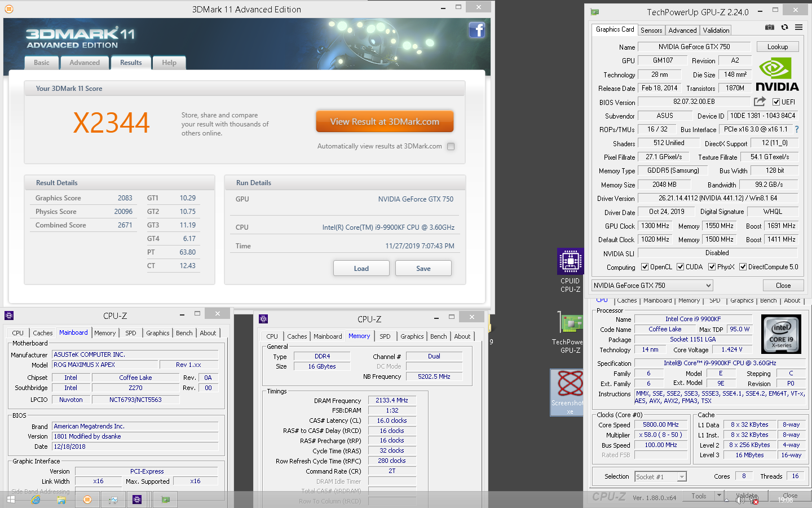Click the monitor graph taskbar icon
This screenshot has width=812, height=508.
click(113, 500)
